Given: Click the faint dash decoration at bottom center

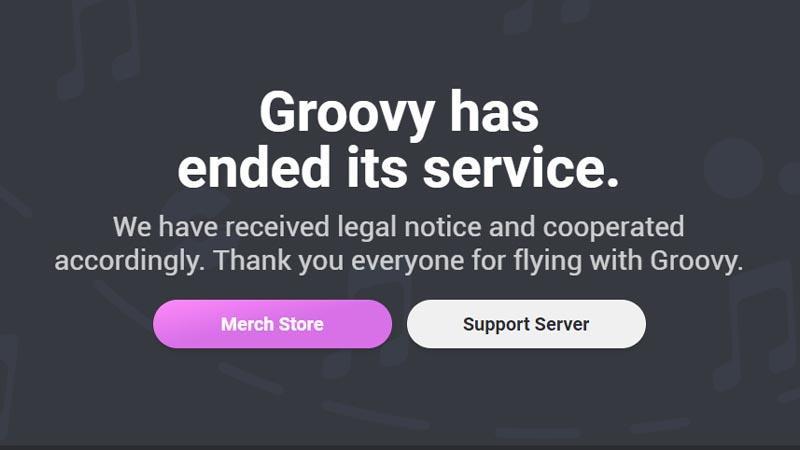Looking at the screenshot, I should pos(375,414).
